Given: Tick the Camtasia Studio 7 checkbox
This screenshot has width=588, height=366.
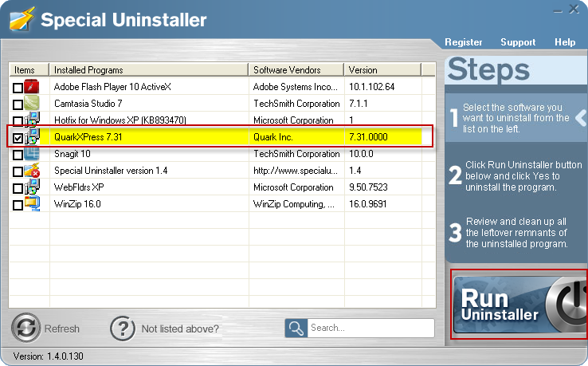Looking at the screenshot, I should tap(18, 104).
